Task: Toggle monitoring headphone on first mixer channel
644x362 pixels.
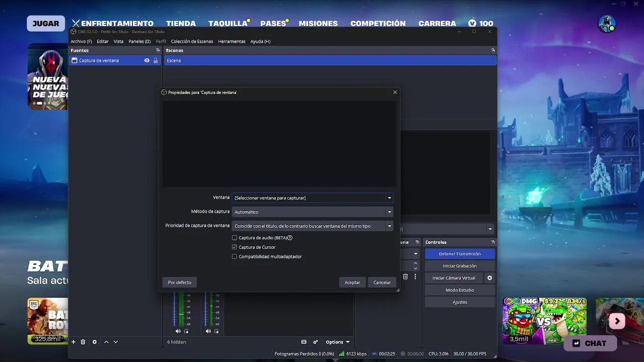Action: coord(186,331)
